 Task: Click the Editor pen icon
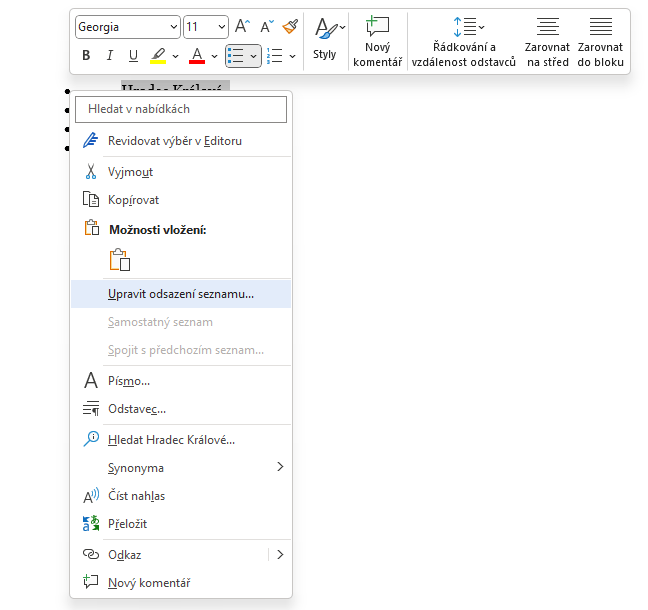tap(91, 140)
